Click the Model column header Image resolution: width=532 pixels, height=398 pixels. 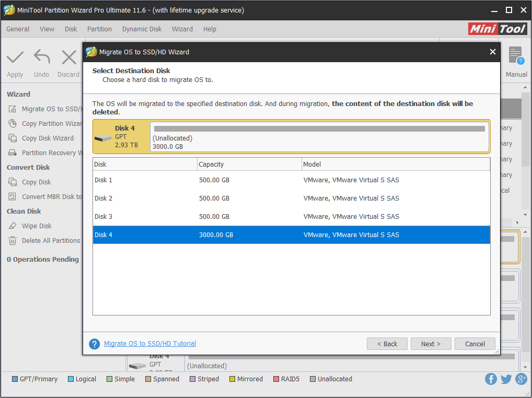pyautogui.click(x=396, y=165)
